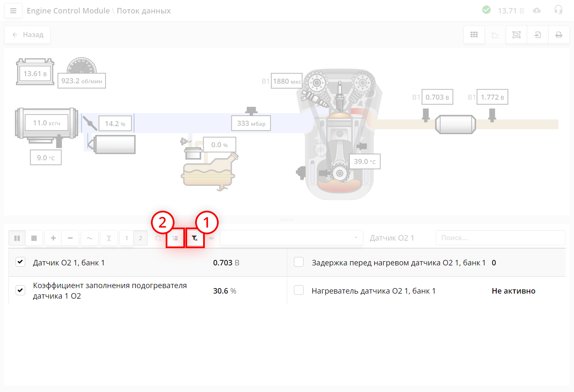574x392 pixels.
Task: Click the Поиск search field
Action: 500,238
